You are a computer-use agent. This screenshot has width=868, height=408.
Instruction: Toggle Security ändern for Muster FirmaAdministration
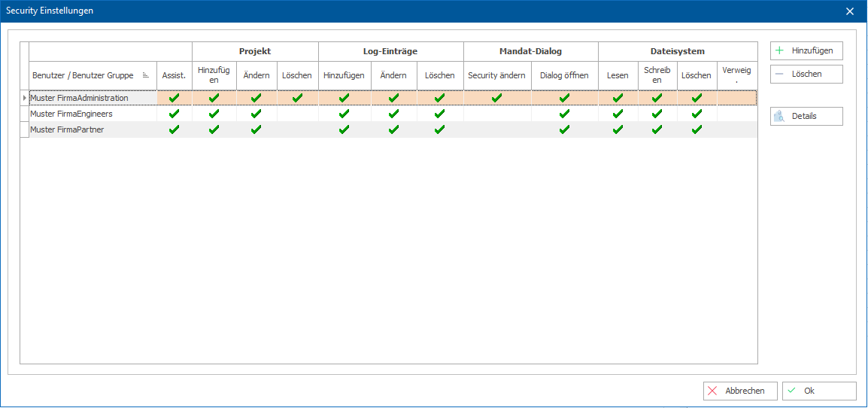[497, 98]
